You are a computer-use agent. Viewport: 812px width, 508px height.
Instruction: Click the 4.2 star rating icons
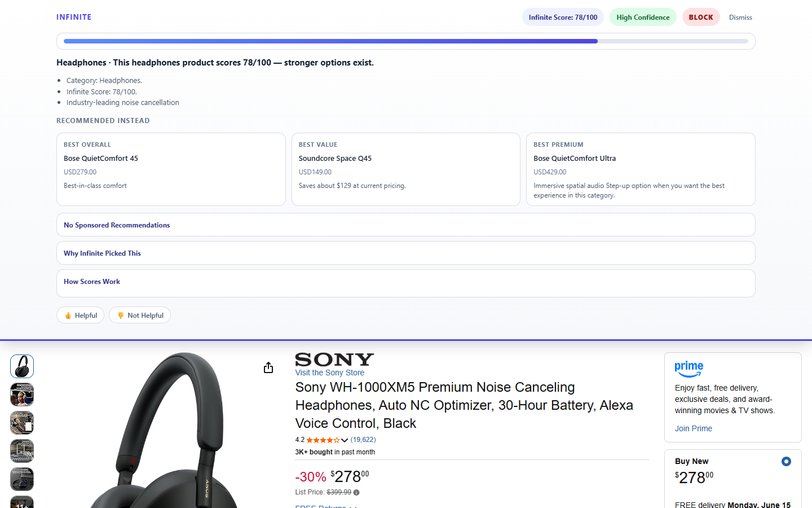323,440
